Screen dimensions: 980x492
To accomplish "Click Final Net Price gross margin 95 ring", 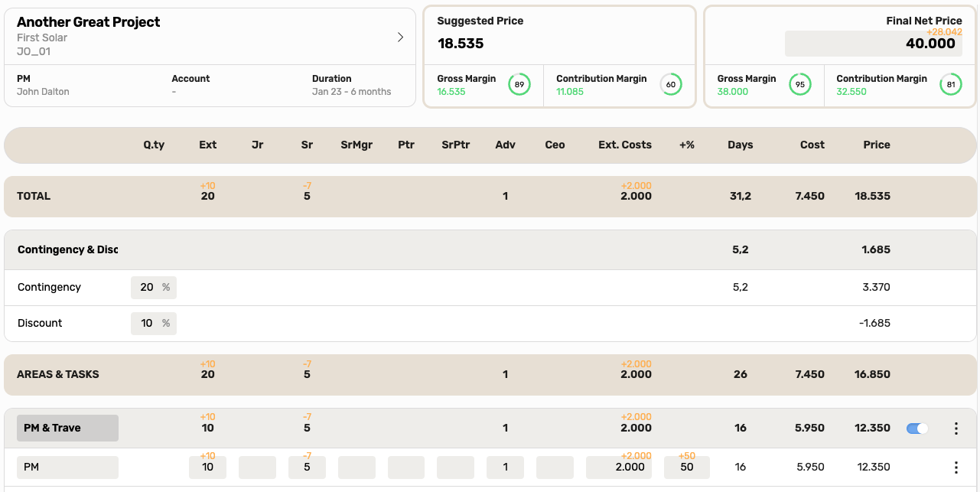I will 800,84.
